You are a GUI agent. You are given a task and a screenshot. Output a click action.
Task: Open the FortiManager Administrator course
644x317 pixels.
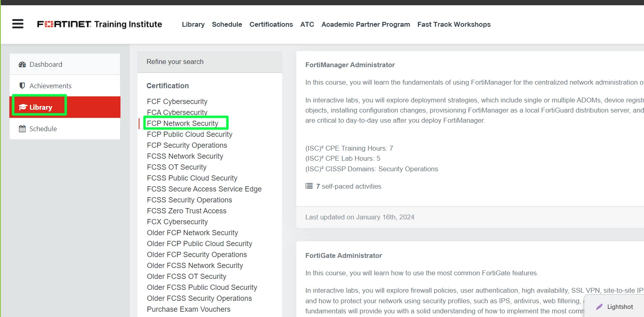pos(350,65)
